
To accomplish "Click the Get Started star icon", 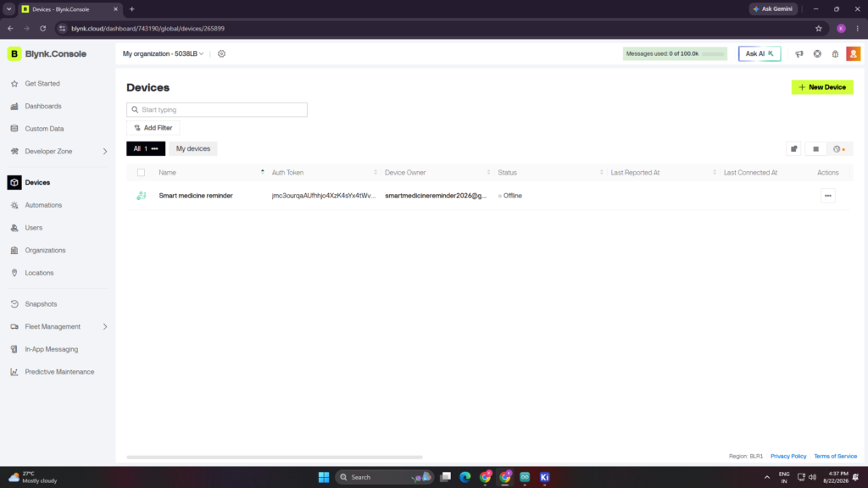I will (14, 84).
